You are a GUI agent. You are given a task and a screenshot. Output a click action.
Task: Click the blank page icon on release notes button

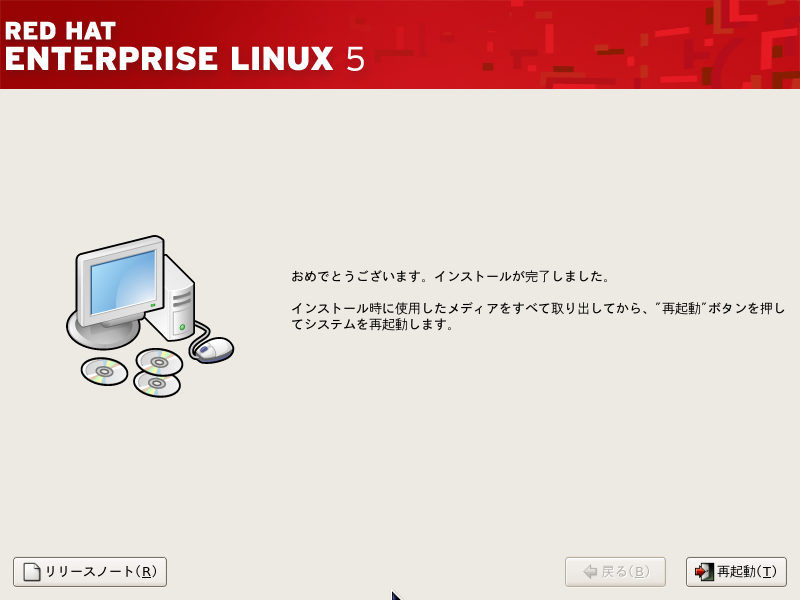click(x=32, y=571)
